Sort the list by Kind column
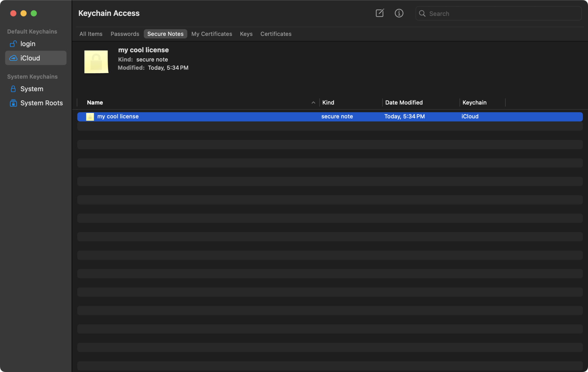 tap(328, 102)
